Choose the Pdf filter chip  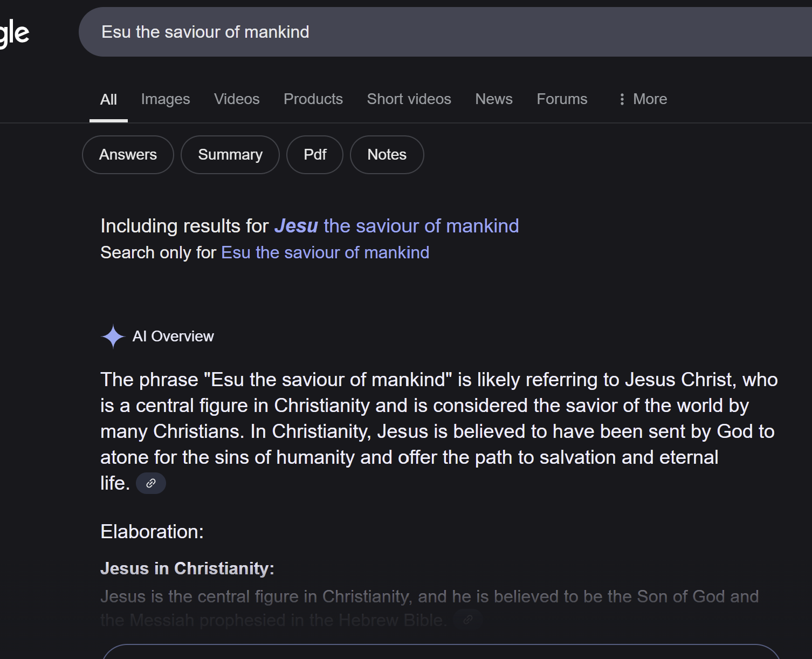coord(315,155)
